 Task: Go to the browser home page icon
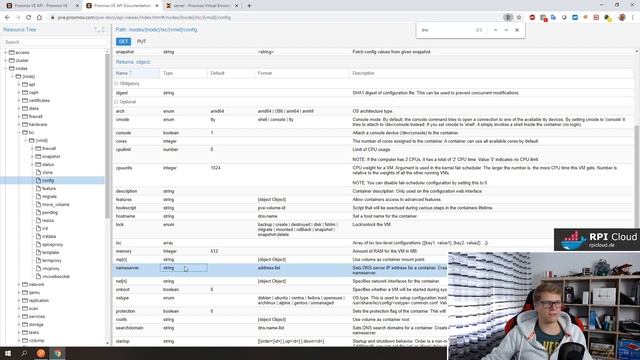[x=39, y=18]
